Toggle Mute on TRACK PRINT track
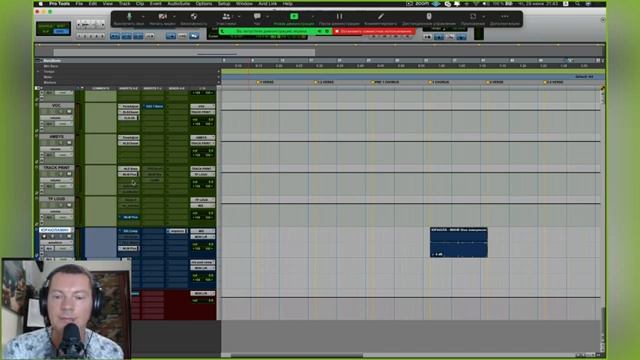Screen dimensions: 640x360 (x=69, y=174)
